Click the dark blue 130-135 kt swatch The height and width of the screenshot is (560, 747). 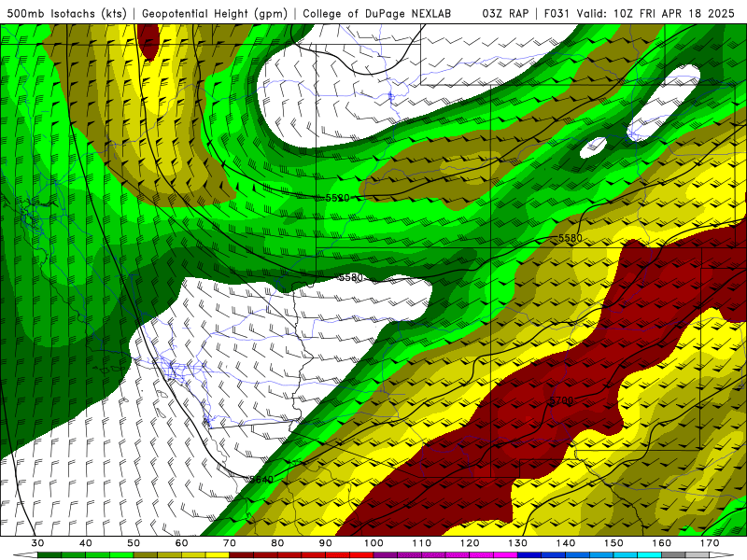pyautogui.click(x=529, y=555)
